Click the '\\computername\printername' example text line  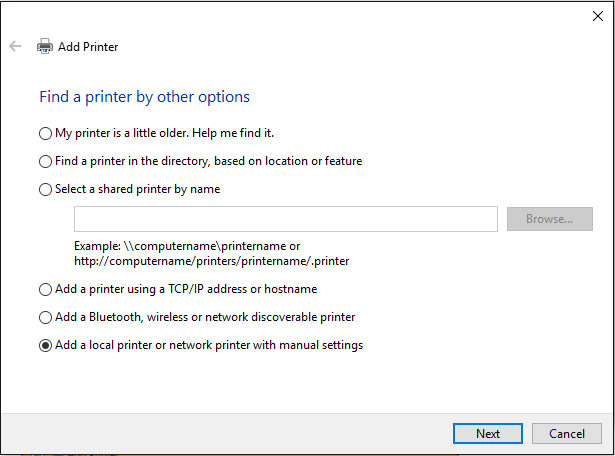tap(187, 246)
